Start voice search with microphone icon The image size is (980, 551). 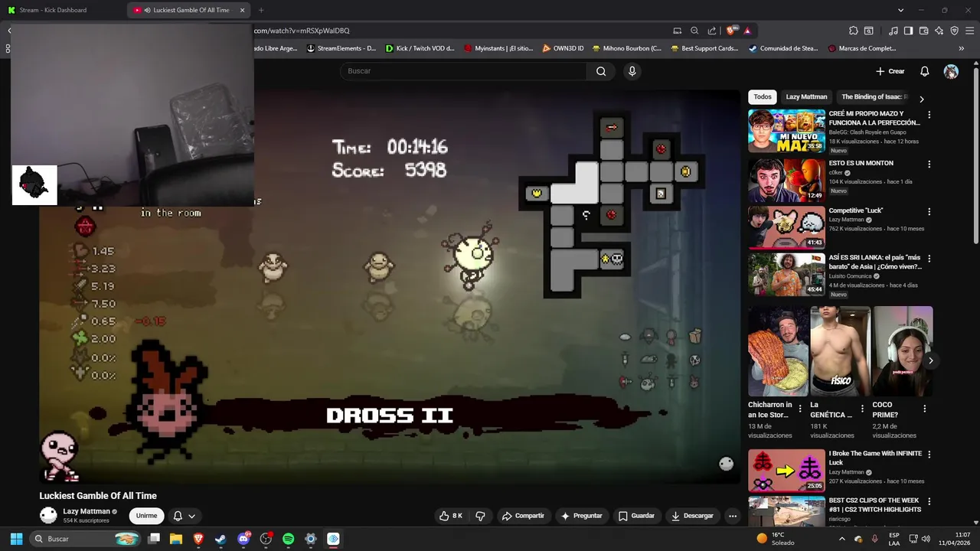pos(632,71)
